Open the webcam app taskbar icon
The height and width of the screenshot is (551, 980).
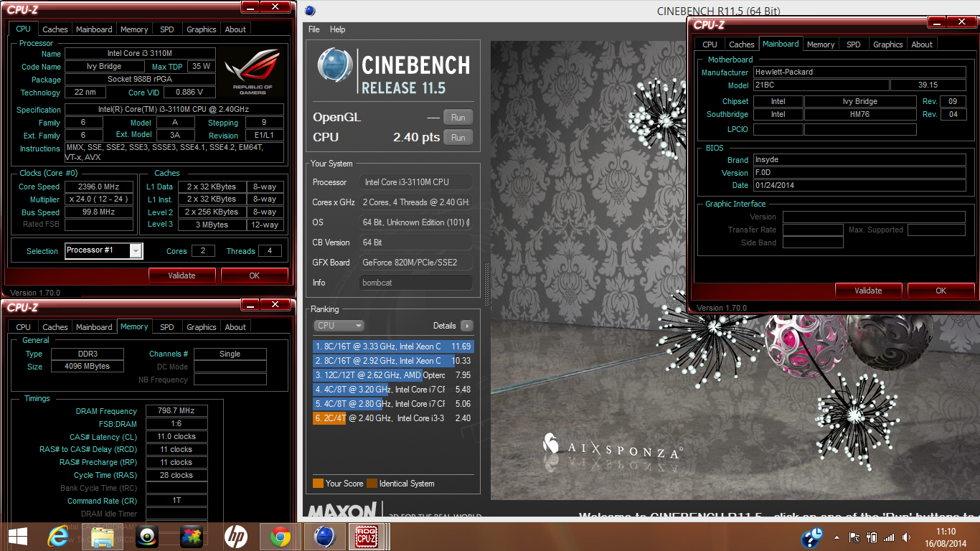(x=148, y=537)
